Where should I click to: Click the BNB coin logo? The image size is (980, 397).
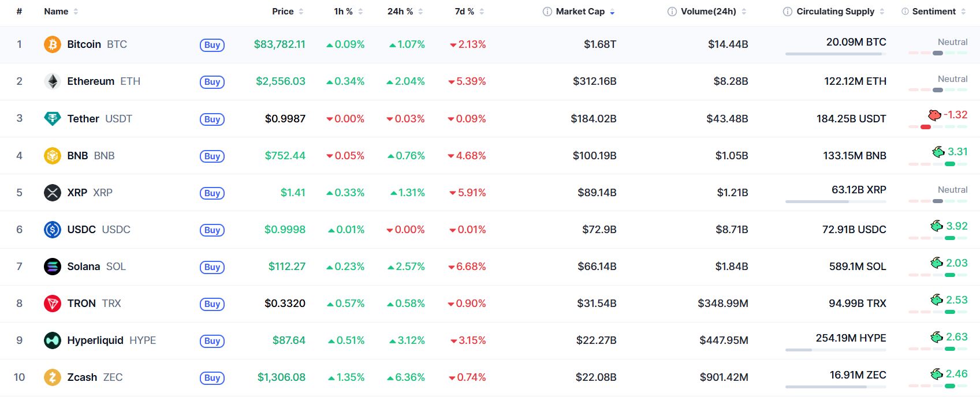tap(53, 155)
